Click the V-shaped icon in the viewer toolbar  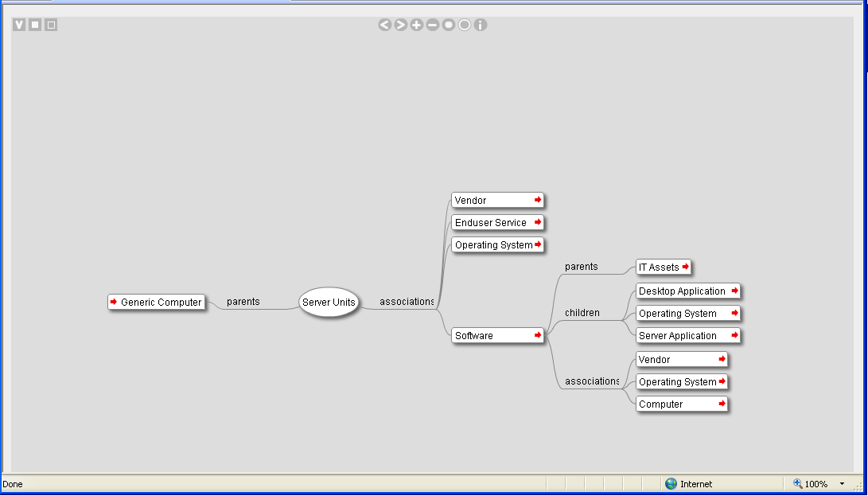[x=19, y=25]
